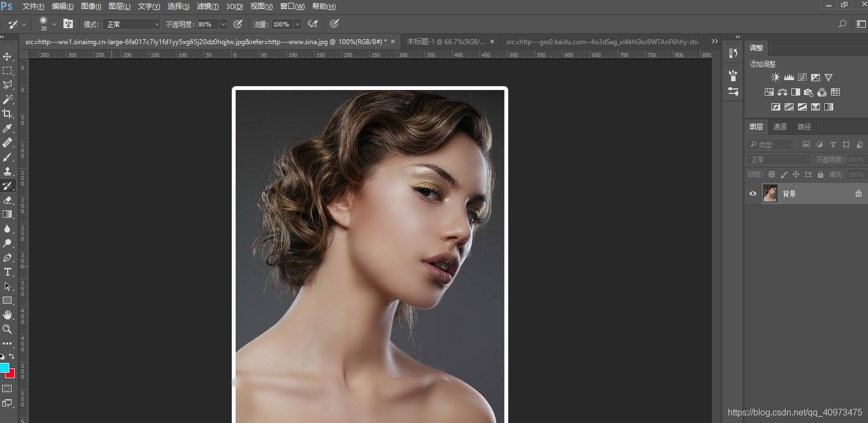Select the Hand tool

coord(7,315)
